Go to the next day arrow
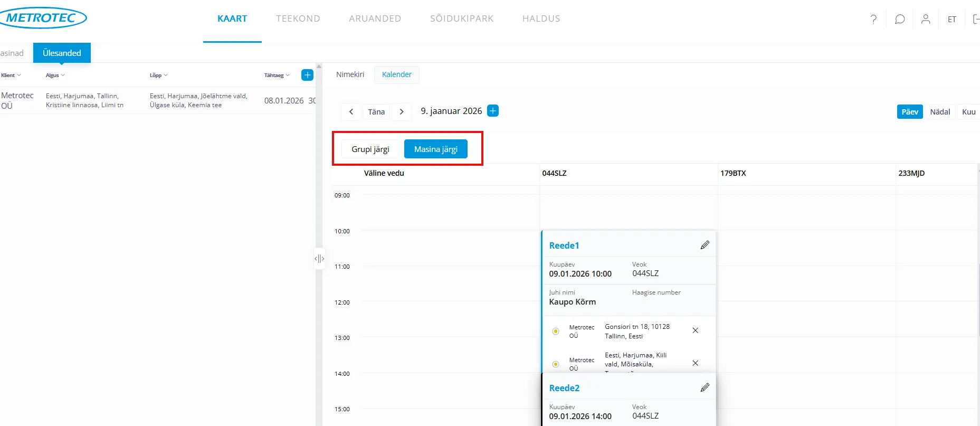Screen dimensions: 980x426 click(x=402, y=112)
